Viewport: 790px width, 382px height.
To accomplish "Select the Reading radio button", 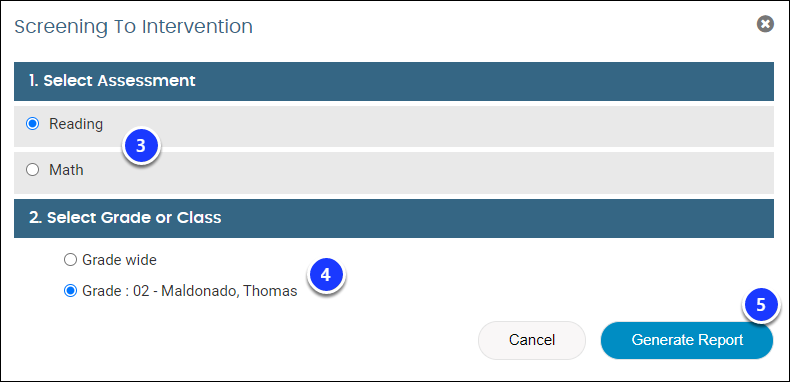I will [x=32, y=124].
